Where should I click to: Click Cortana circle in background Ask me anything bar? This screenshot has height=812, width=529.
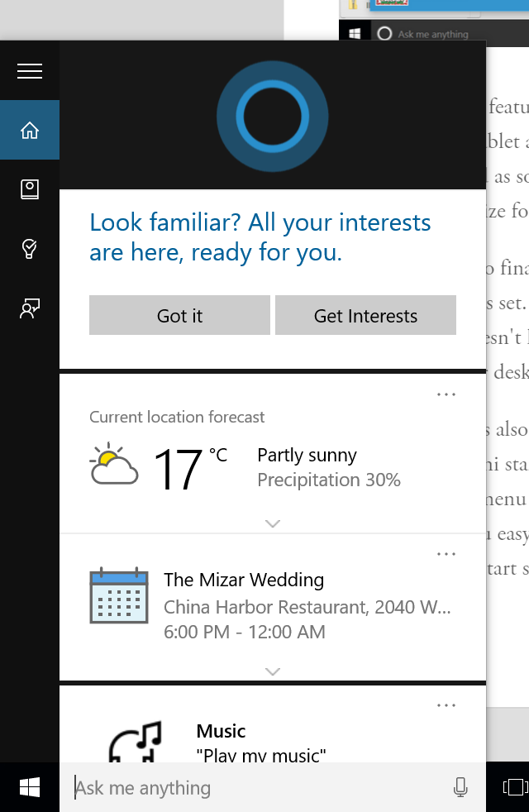384,34
